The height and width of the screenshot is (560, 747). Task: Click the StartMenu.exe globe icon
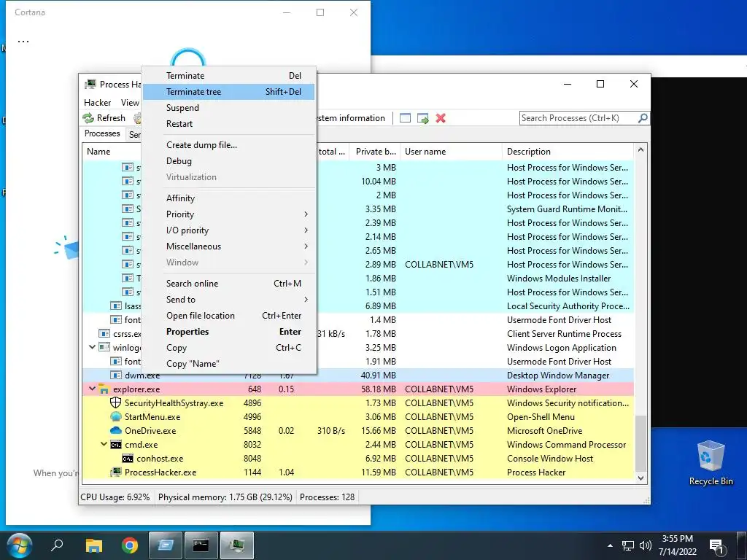(x=116, y=416)
